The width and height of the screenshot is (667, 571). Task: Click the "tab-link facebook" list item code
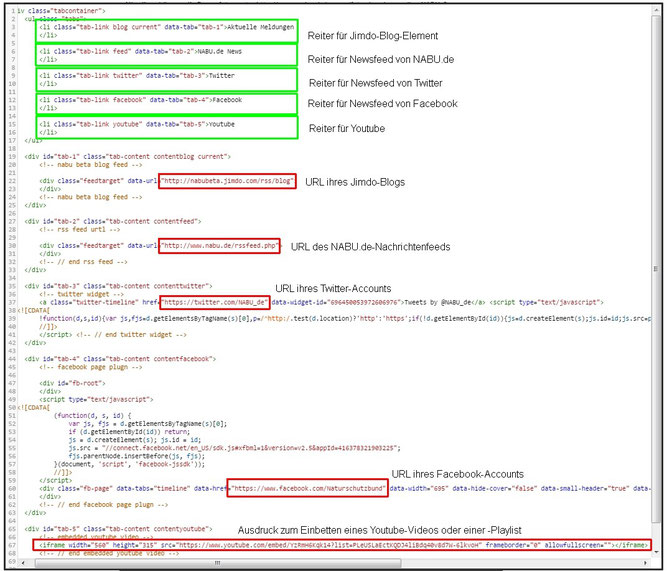167,103
